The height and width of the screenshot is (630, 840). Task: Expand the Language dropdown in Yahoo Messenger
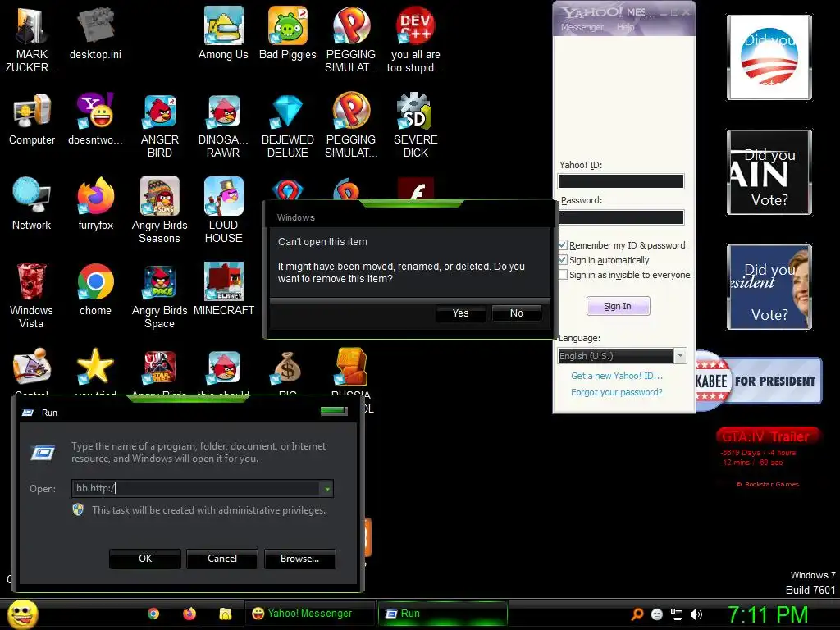point(680,356)
